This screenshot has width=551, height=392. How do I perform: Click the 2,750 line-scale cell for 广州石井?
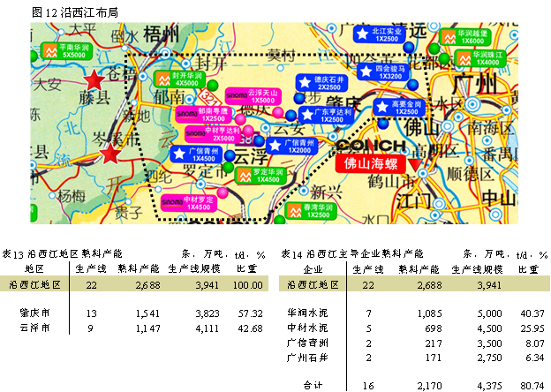click(489, 358)
